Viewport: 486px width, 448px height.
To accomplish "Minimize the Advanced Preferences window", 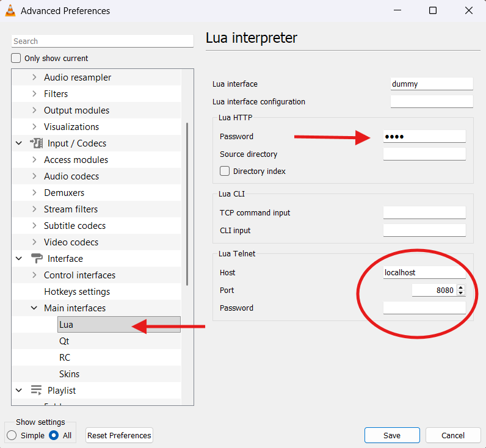I will [397, 10].
